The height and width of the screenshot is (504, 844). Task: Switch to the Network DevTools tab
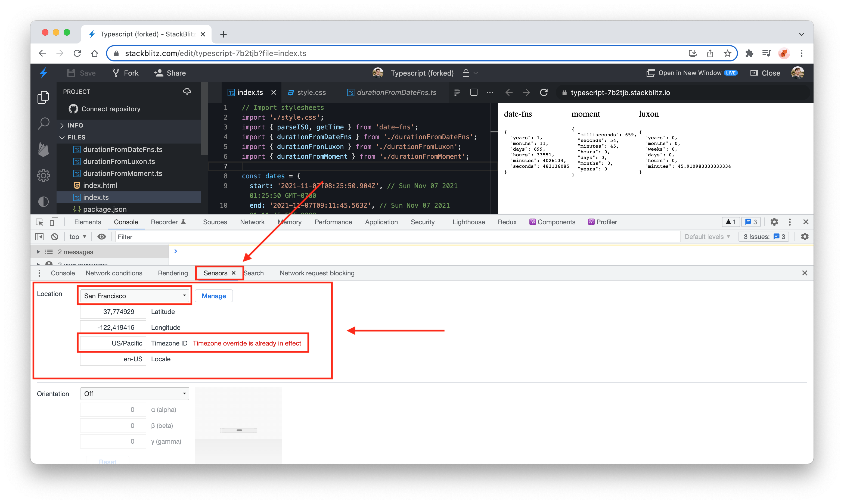tap(252, 222)
